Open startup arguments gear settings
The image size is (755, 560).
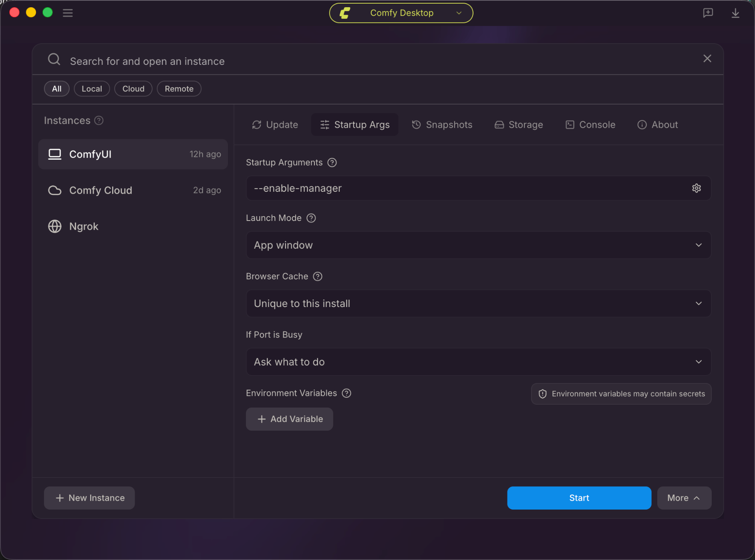697,188
